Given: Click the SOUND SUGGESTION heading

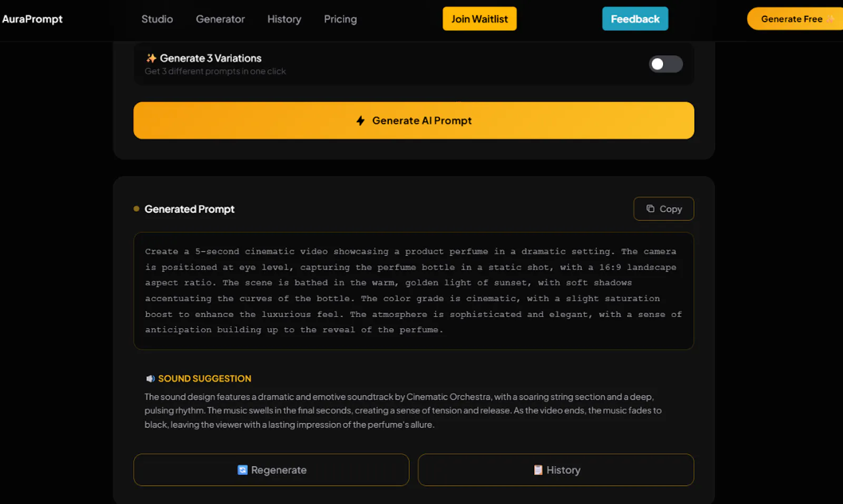Looking at the screenshot, I should pyautogui.click(x=204, y=379).
